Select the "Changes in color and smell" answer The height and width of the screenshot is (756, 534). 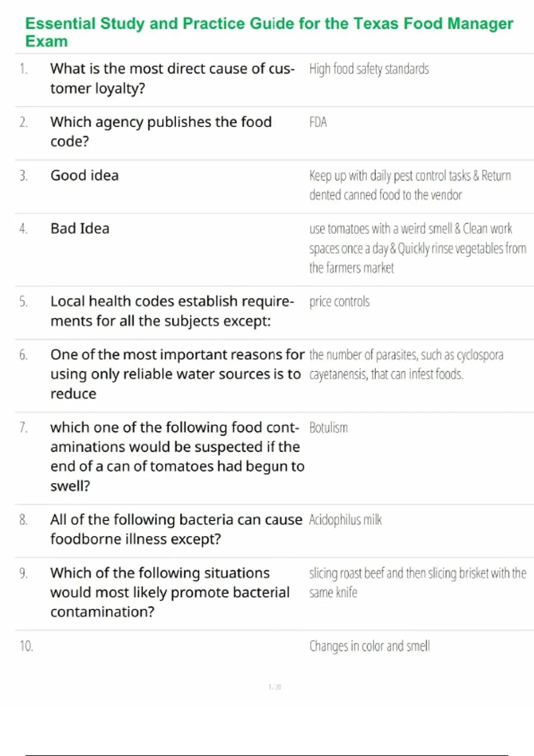pos(369,646)
